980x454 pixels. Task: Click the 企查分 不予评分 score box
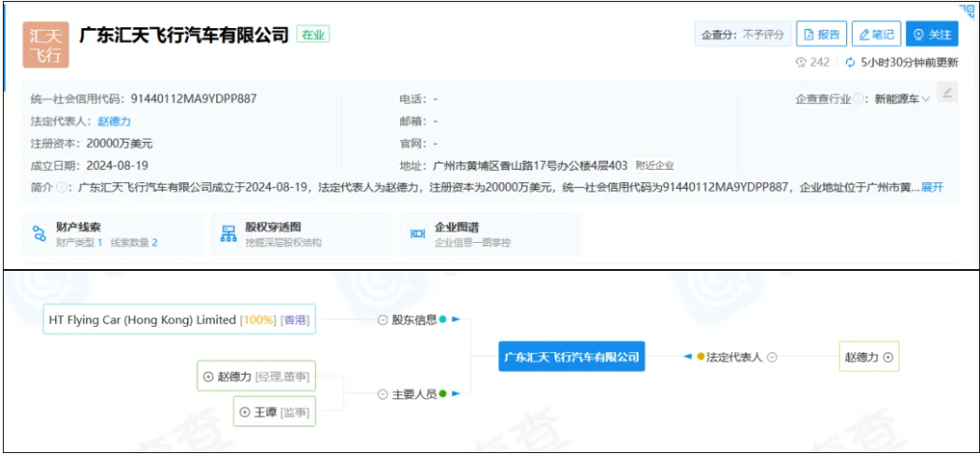click(743, 35)
